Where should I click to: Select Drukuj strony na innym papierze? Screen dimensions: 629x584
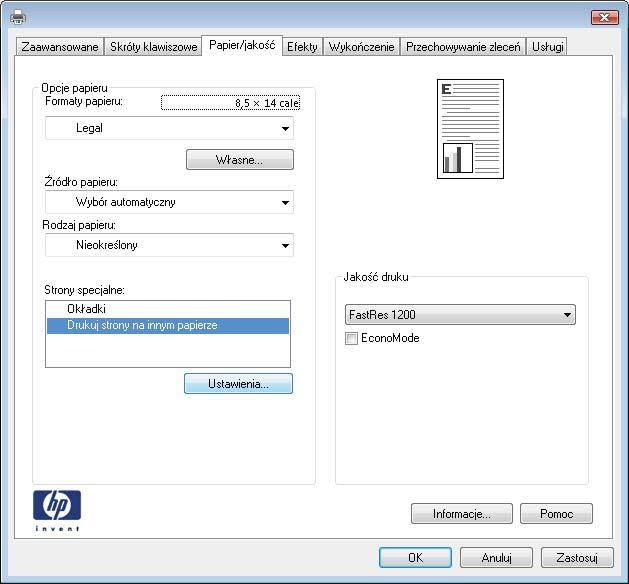168,325
